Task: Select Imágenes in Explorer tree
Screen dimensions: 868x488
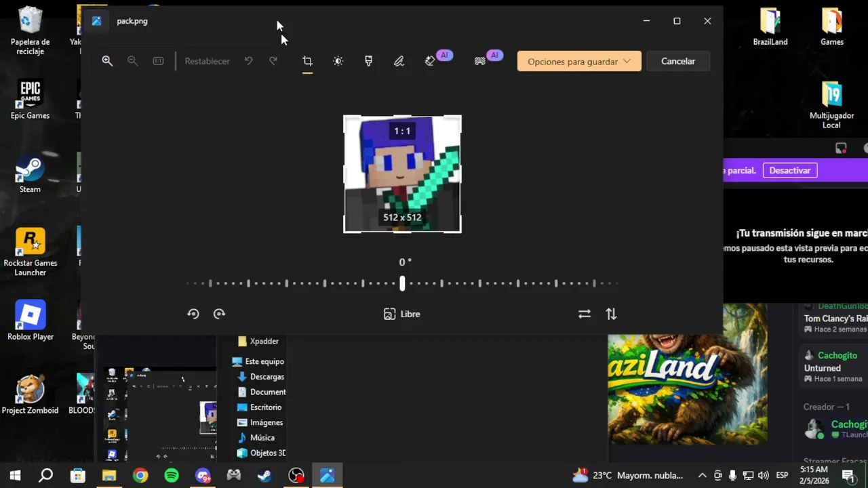Action: 260,422
